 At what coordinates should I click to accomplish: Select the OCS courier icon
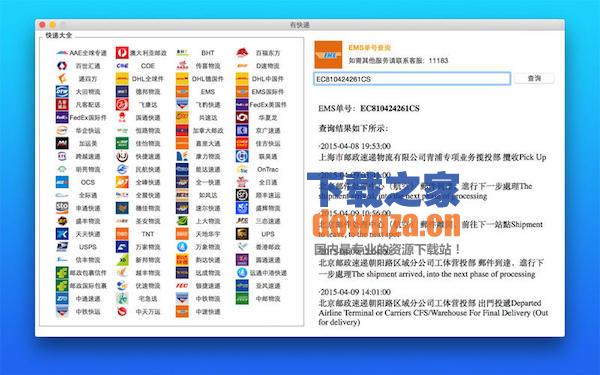tap(62, 182)
